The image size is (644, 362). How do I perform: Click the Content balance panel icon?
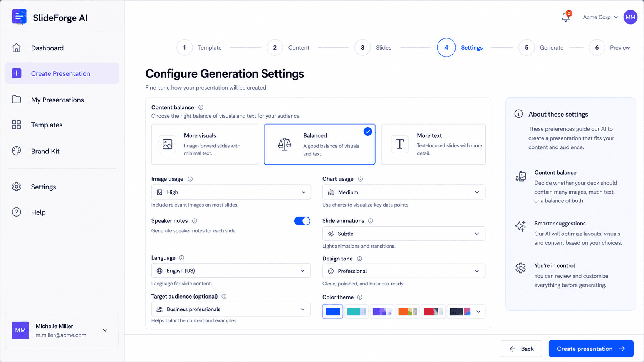pyautogui.click(x=521, y=176)
